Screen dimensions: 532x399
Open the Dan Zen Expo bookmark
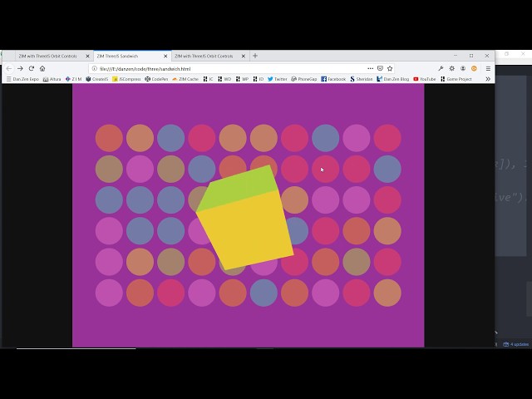[x=22, y=79]
